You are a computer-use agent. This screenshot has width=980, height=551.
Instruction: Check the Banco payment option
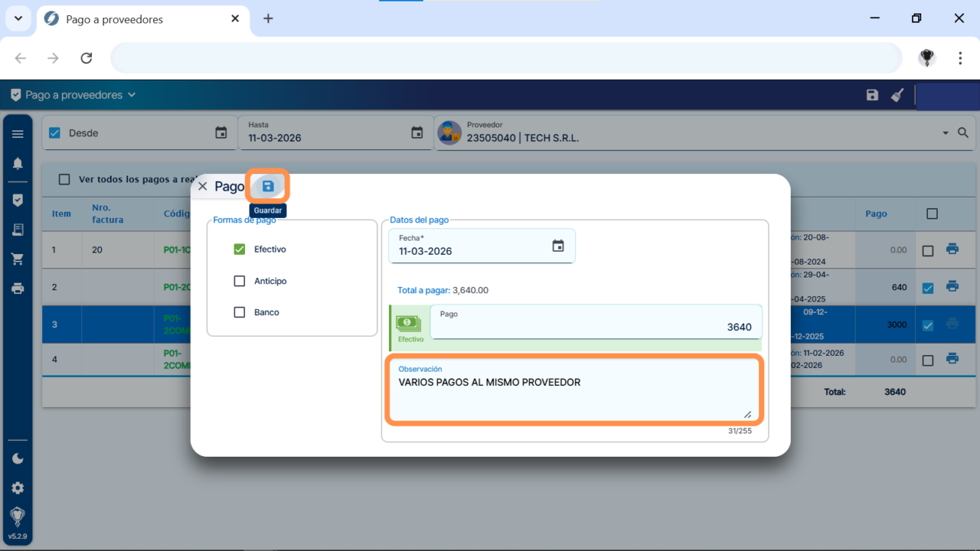240,312
